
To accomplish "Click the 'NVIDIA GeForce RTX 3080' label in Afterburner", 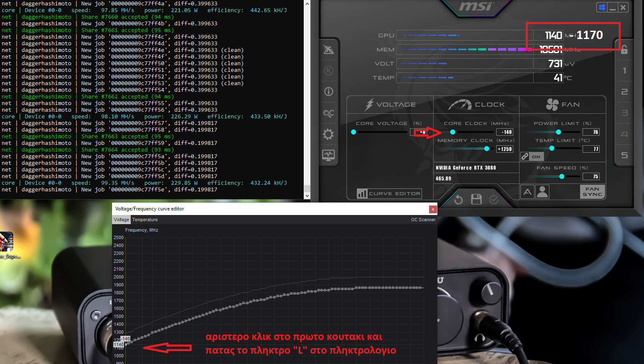I will click(466, 168).
